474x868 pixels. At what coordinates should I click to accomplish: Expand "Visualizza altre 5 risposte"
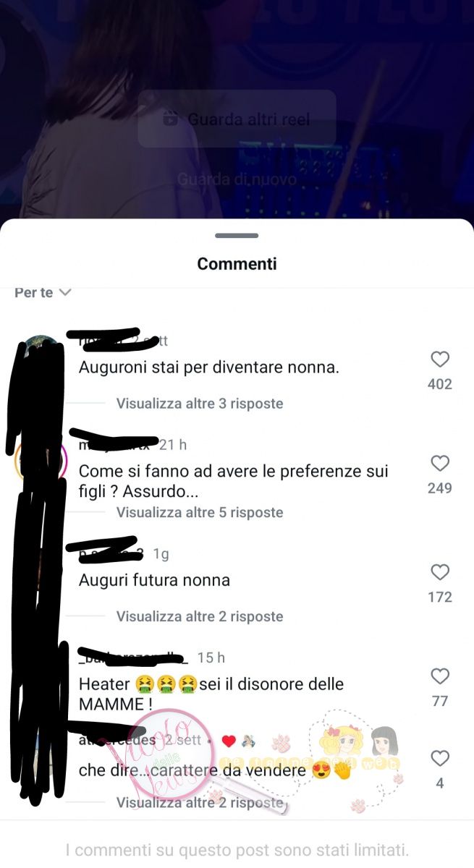pyautogui.click(x=200, y=513)
